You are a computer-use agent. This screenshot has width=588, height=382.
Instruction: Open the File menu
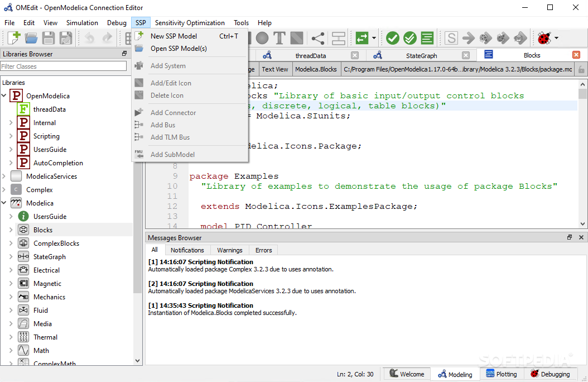[9, 23]
